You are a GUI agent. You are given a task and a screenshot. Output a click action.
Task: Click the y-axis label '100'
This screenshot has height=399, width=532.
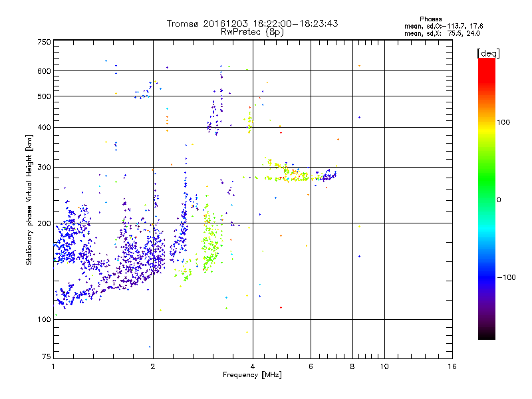click(x=44, y=320)
